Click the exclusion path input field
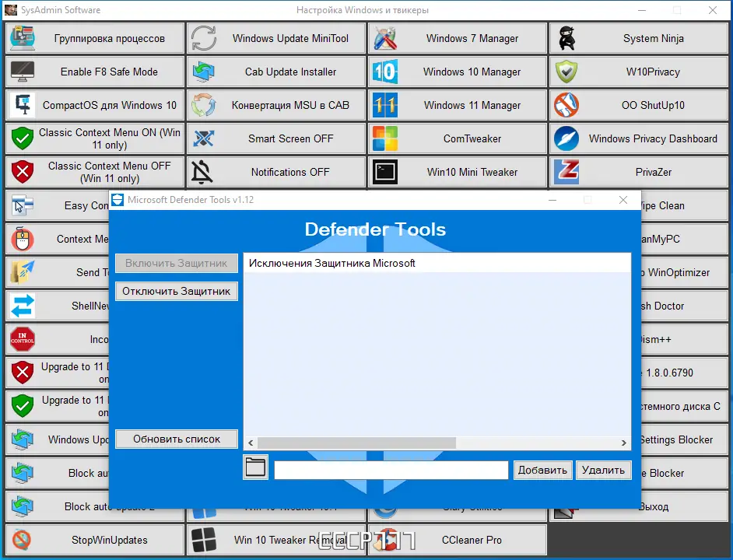The image size is (733, 560). pyautogui.click(x=391, y=470)
